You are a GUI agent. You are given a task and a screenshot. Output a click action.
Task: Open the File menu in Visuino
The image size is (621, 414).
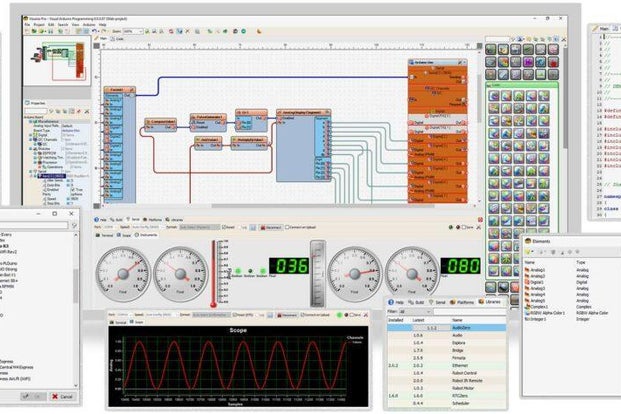click(27, 25)
